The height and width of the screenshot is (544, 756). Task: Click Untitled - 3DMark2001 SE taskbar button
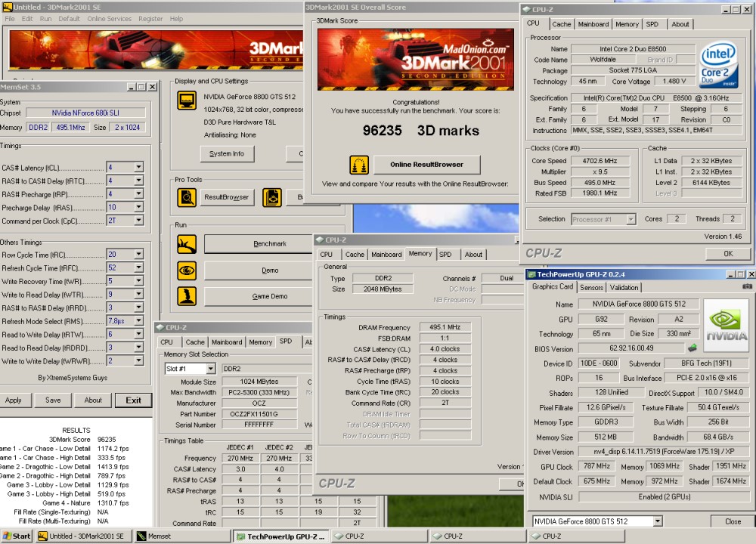tap(85, 536)
